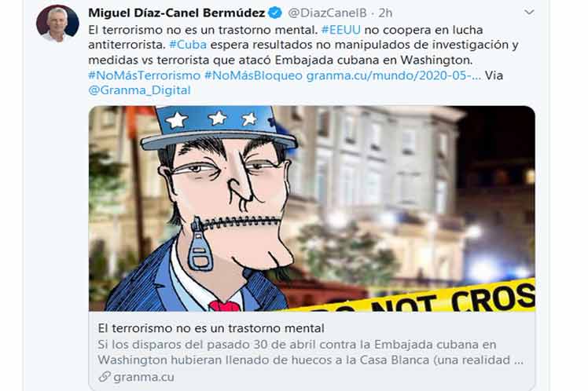Open Miguel Díaz-Canel's profile avatar
This screenshot has width=588, height=391.
(57, 24)
